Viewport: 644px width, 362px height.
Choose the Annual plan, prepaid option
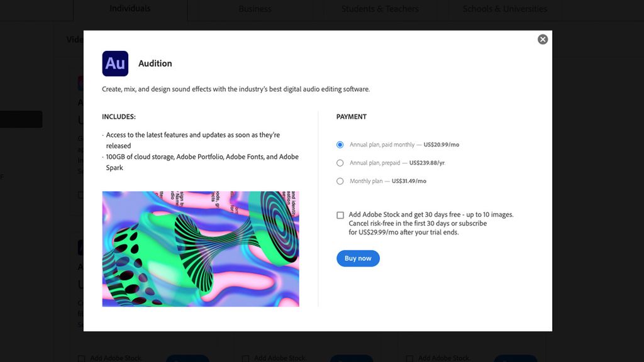click(x=340, y=162)
